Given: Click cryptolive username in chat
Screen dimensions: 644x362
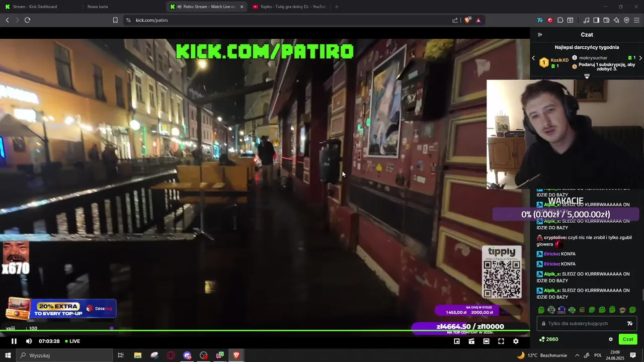Looking at the screenshot, I should tap(555, 237).
